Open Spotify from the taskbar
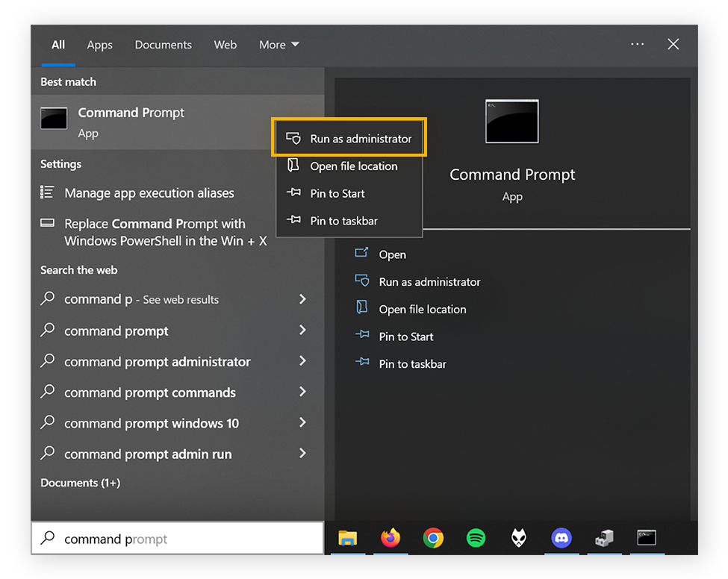 (476, 537)
